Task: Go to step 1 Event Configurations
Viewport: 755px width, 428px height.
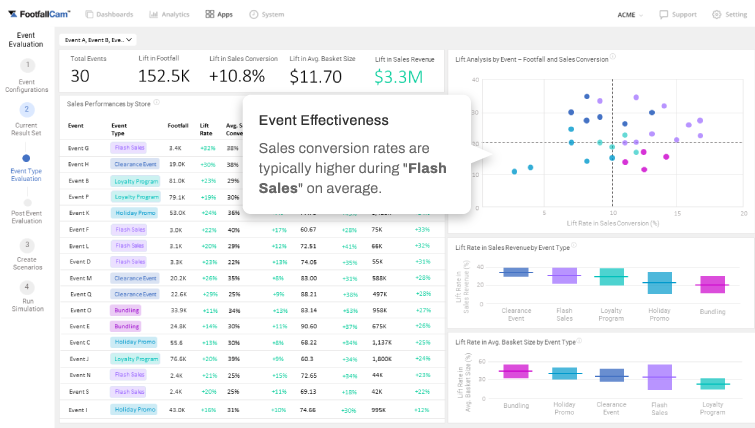Action: 27,65
